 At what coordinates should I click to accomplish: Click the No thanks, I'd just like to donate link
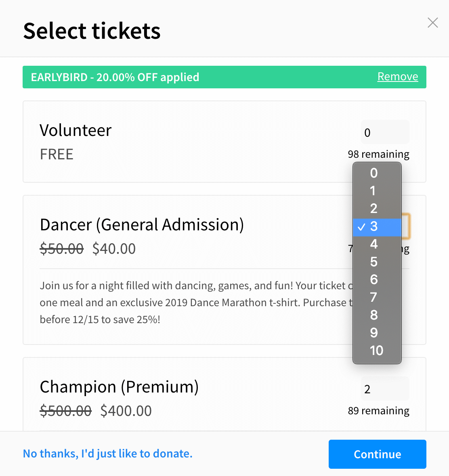tap(108, 453)
